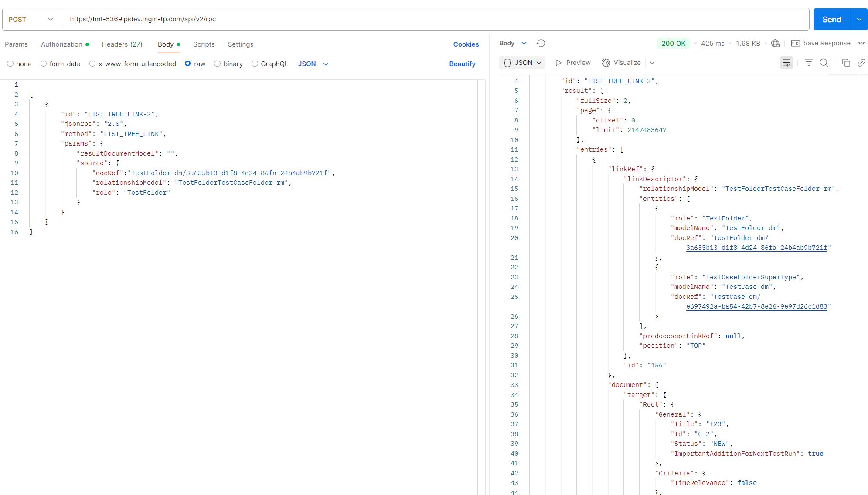This screenshot has width=868, height=495.
Task: Select form-data body type
Action: (x=44, y=64)
